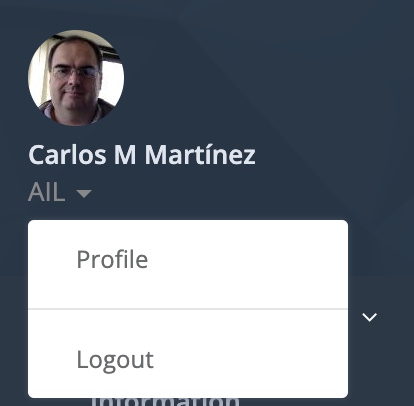Select Logout from the user menu
This screenshot has width=414, height=406.
tap(188, 354)
